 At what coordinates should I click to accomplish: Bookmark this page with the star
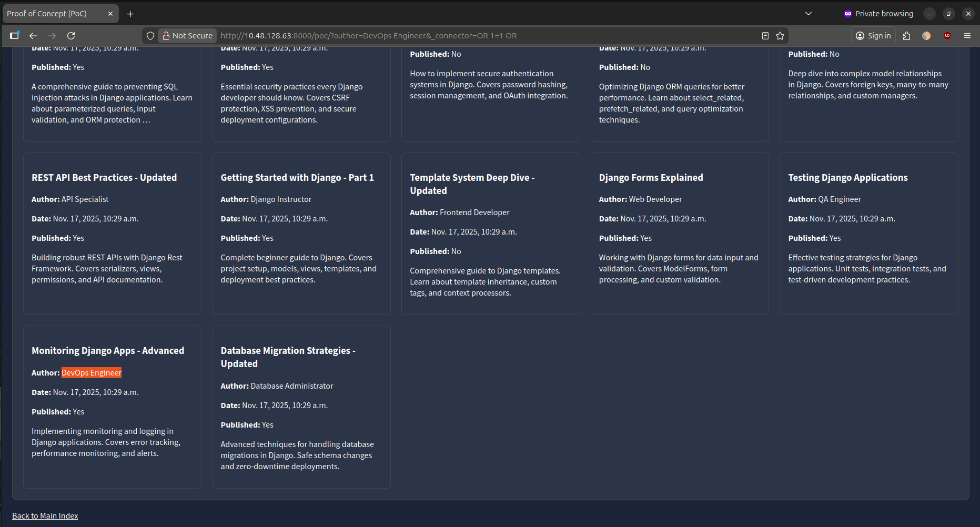[x=780, y=35]
